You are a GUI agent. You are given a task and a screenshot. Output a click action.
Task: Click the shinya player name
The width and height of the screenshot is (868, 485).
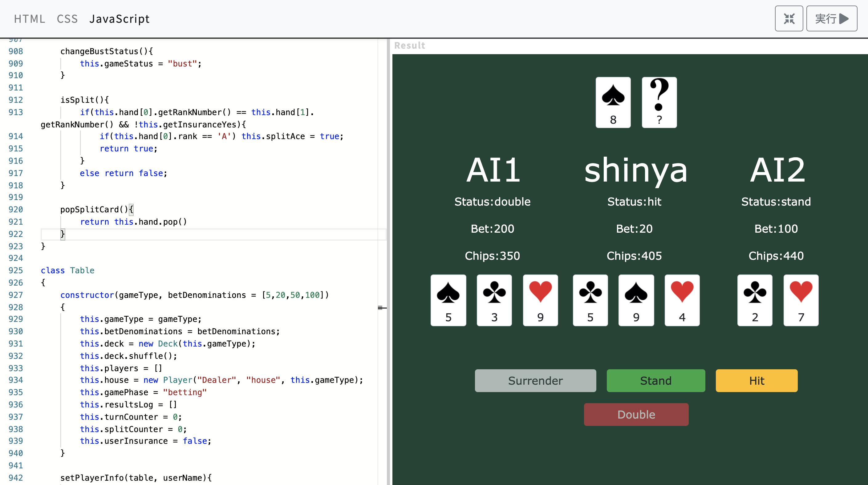[x=635, y=172]
